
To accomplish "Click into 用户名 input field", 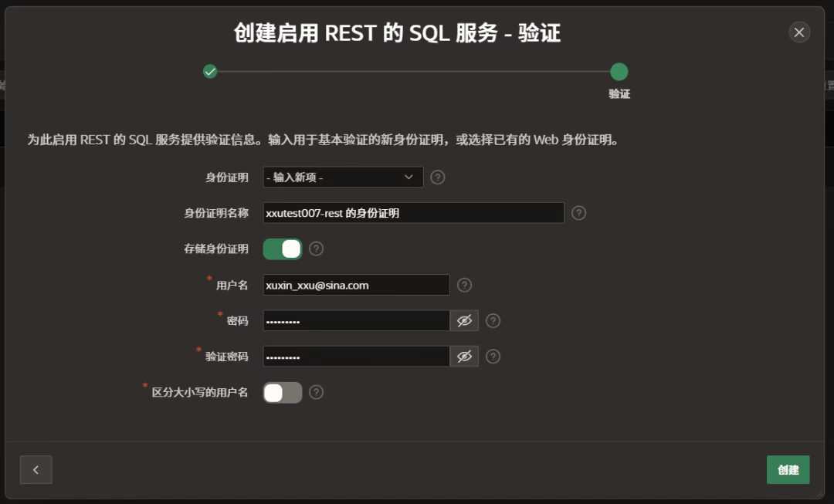I will 355,285.
